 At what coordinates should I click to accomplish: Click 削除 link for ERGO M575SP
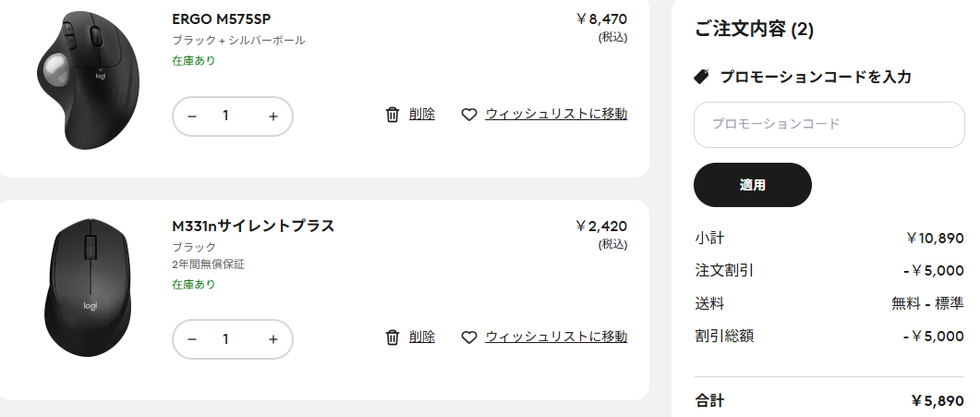point(421,114)
